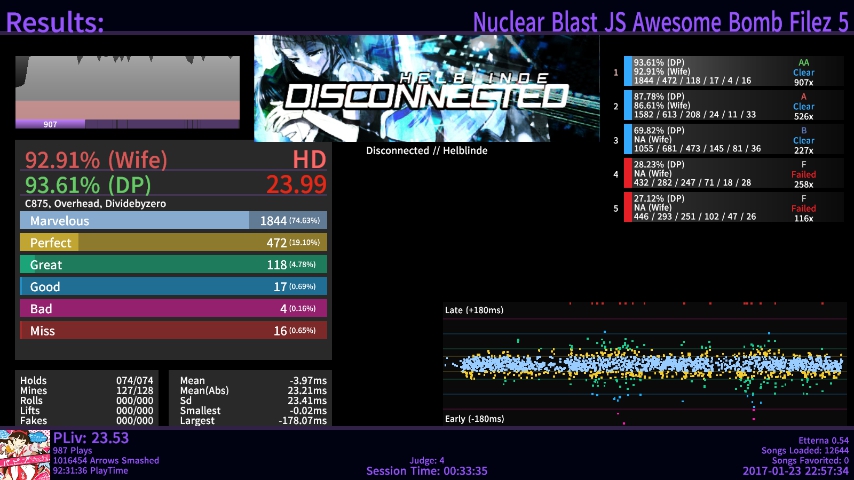Click the 92.91% (Wife) score text

83,160
